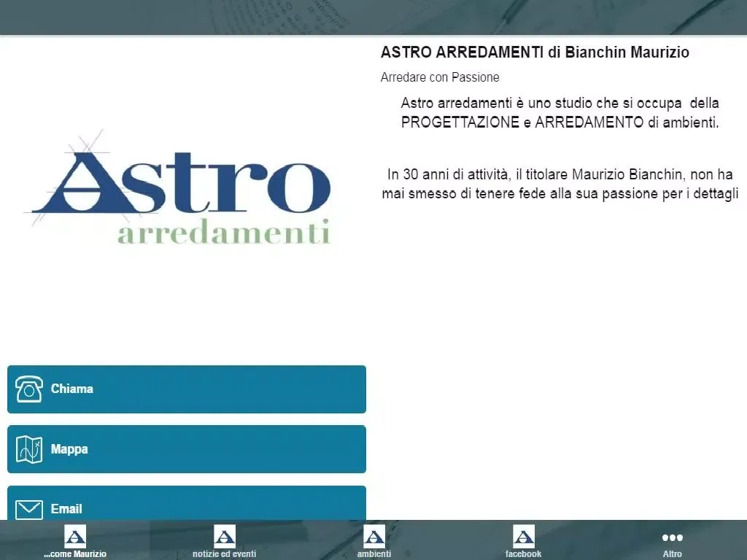747x560 pixels.
Task: Go to the 'facebook' tab
Action: (x=523, y=540)
